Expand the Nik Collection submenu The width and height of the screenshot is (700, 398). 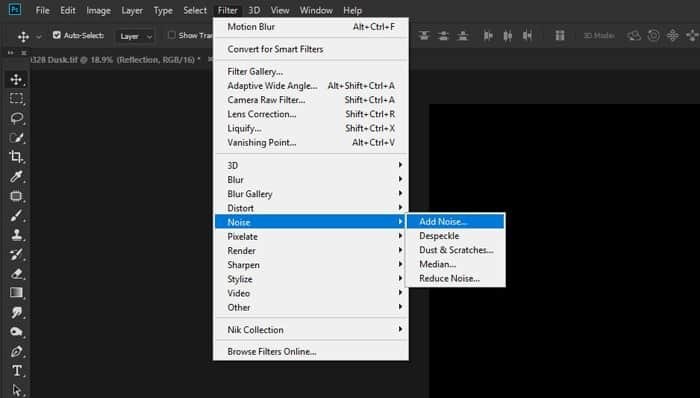pos(311,330)
